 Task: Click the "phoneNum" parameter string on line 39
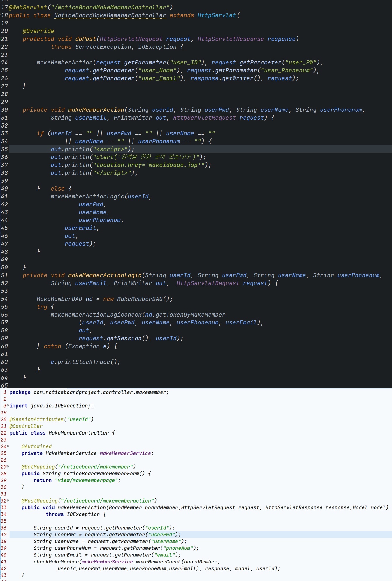point(178,548)
